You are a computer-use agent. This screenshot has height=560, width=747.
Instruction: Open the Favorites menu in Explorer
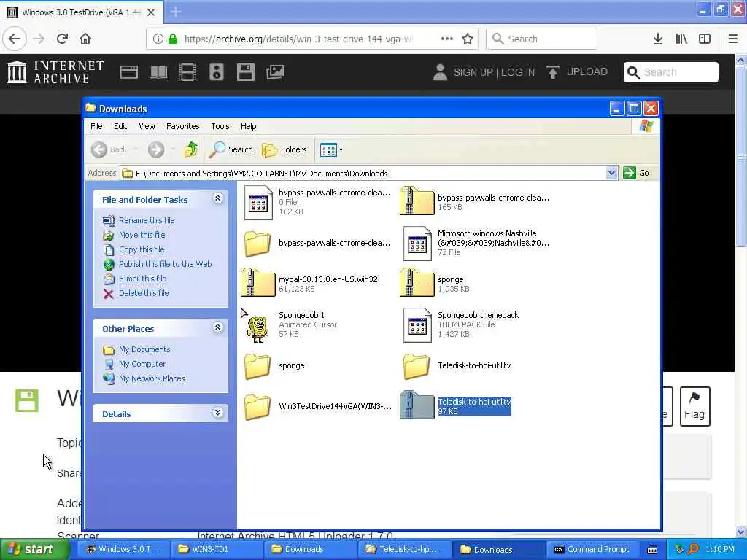(183, 126)
